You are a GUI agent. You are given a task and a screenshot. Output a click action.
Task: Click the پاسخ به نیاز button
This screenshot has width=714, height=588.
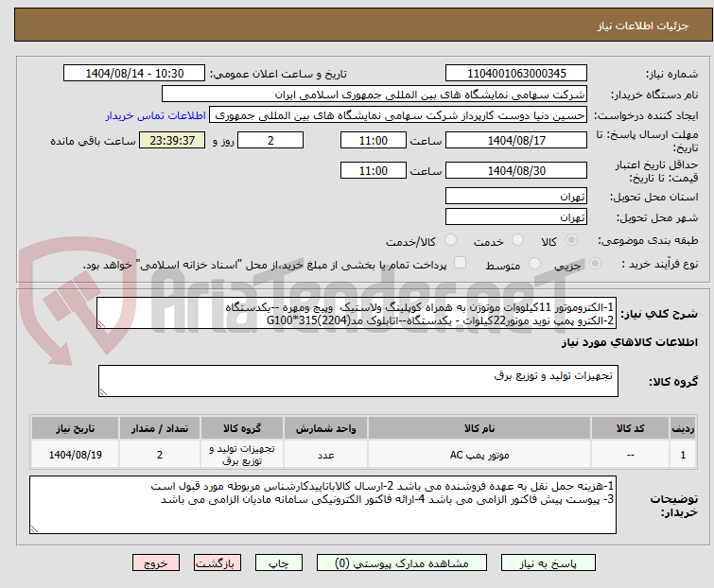point(549,563)
